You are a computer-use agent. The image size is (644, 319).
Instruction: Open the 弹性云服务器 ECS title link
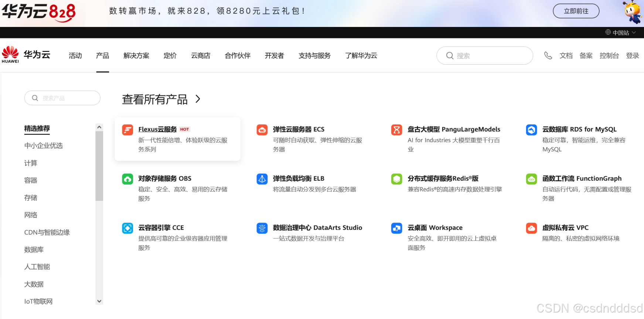pos(299,129)
